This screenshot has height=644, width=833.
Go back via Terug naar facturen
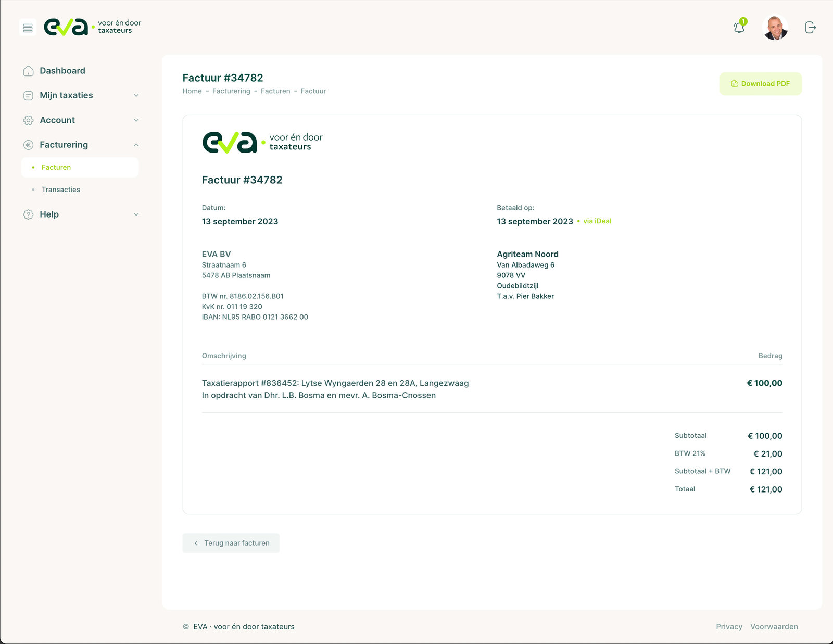(231, 543)
